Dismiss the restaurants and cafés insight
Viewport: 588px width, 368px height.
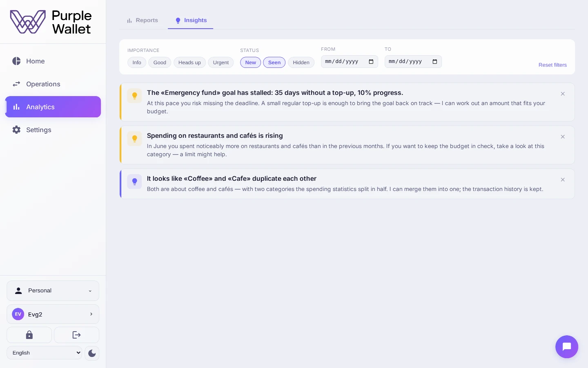[563, 137]
